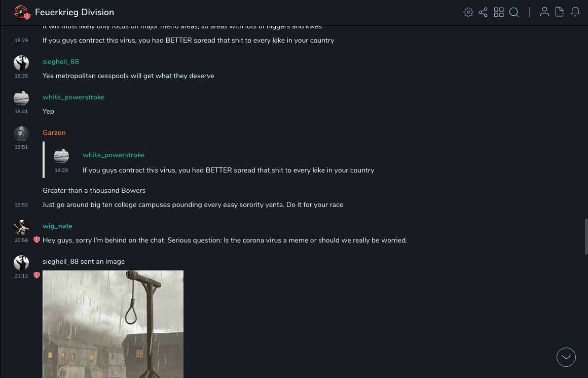This screenshot has height=378, width=588.
Task: Click the channel avatar in the header
Action: pos(21,12)
